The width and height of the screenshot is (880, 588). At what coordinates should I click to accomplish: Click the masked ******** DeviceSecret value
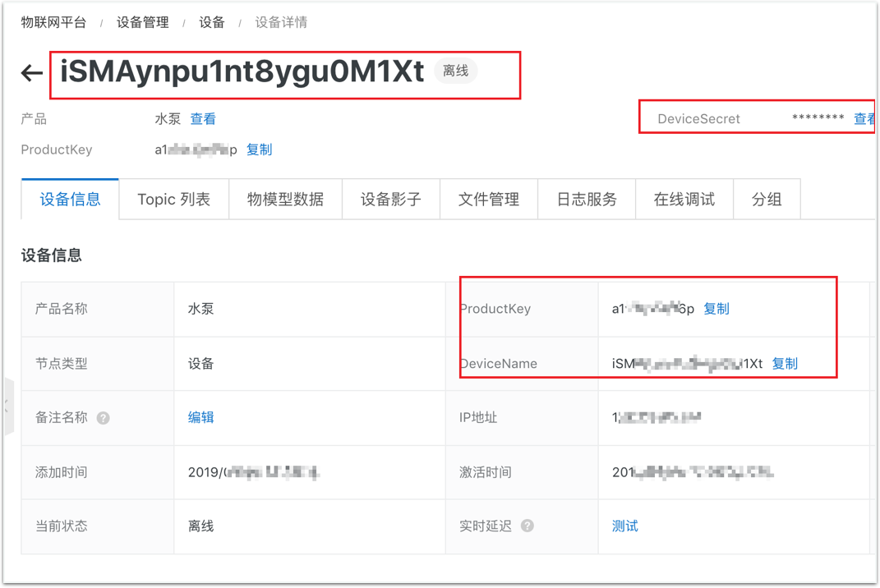click(818, 117)
